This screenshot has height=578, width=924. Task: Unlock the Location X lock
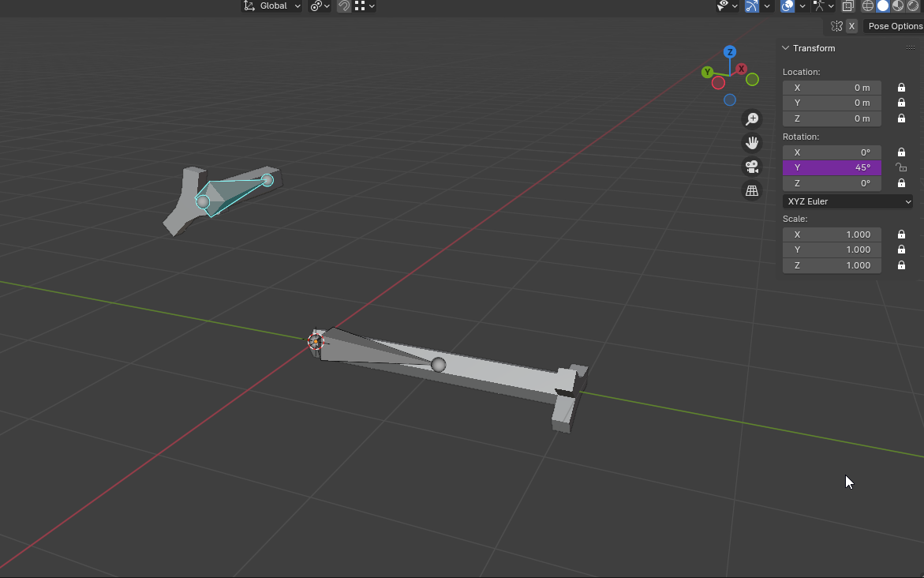click(x=901, y=88)
